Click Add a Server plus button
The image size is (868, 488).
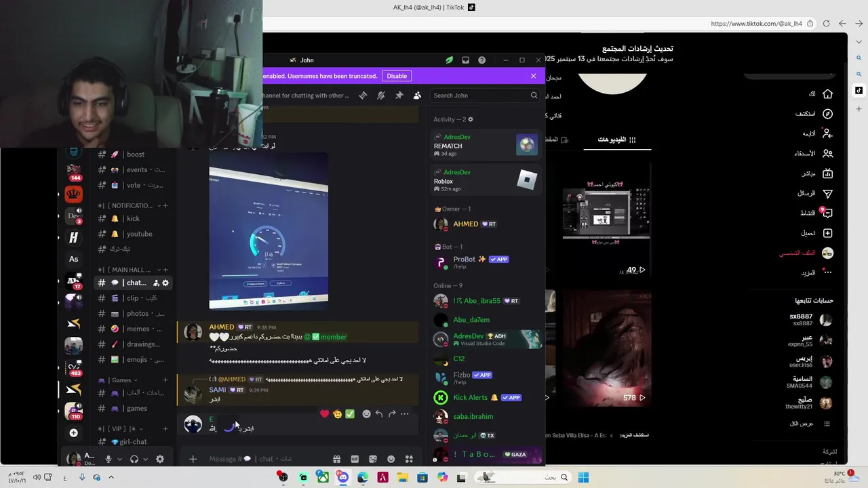73,432
